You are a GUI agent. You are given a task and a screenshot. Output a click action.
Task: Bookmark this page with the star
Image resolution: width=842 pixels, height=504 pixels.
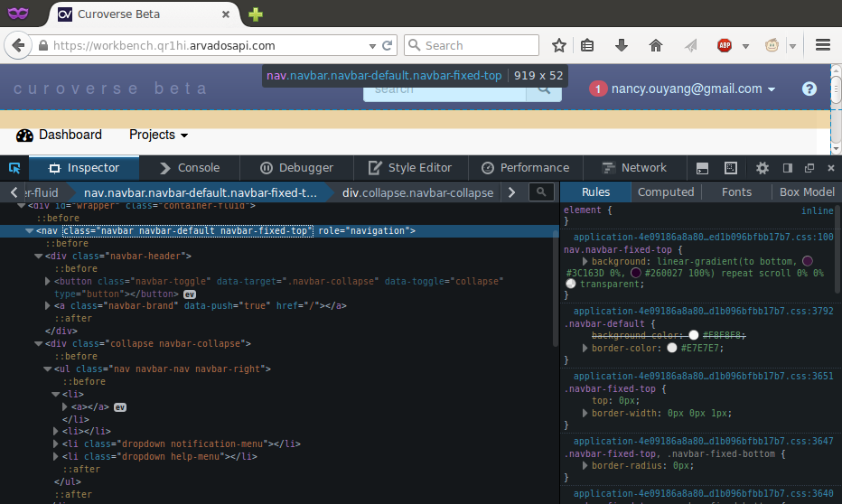tap(559, 45)
